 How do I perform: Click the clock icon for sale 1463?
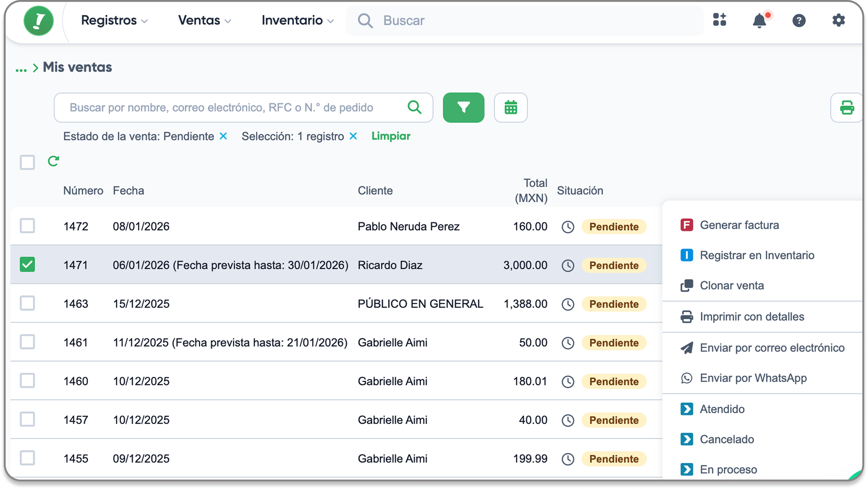click(x=568, y=304)
